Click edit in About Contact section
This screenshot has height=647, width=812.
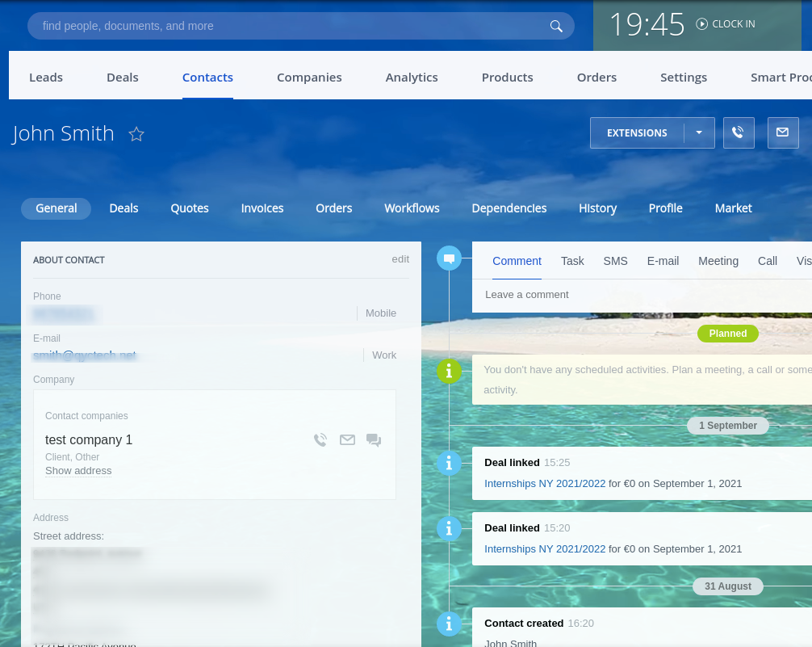400,259
